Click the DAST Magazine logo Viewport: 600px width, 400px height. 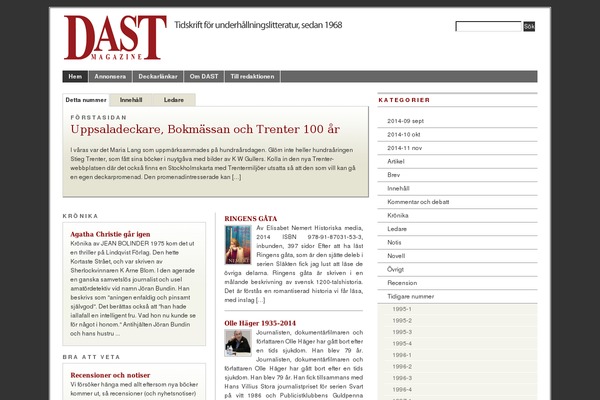(x=115, y=38)
